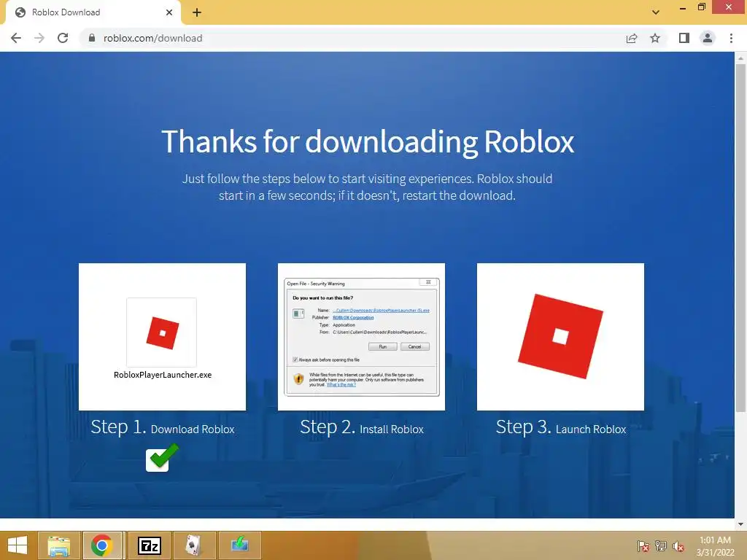
Task: Open the browser side panel
Action: click(x=684, y=38)
